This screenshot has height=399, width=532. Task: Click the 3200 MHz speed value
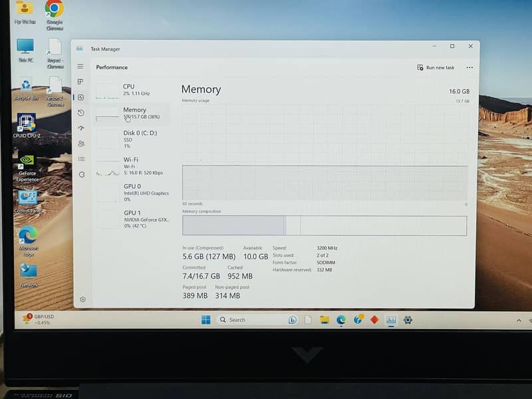pos(327,248)
